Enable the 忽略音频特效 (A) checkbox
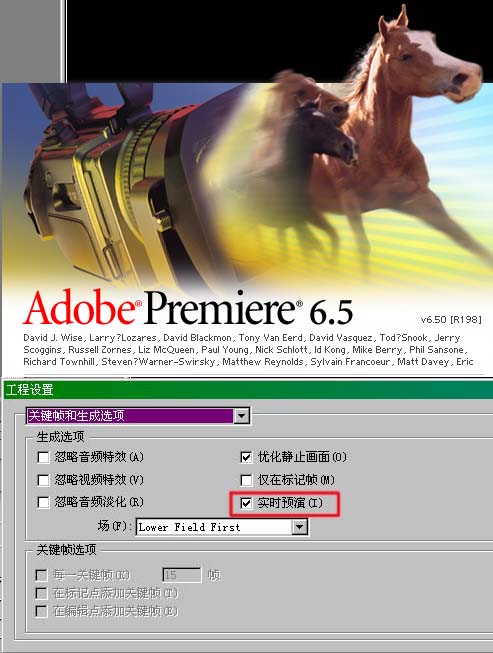This screenshot has height=653, width=493. (x=43, y=457)
